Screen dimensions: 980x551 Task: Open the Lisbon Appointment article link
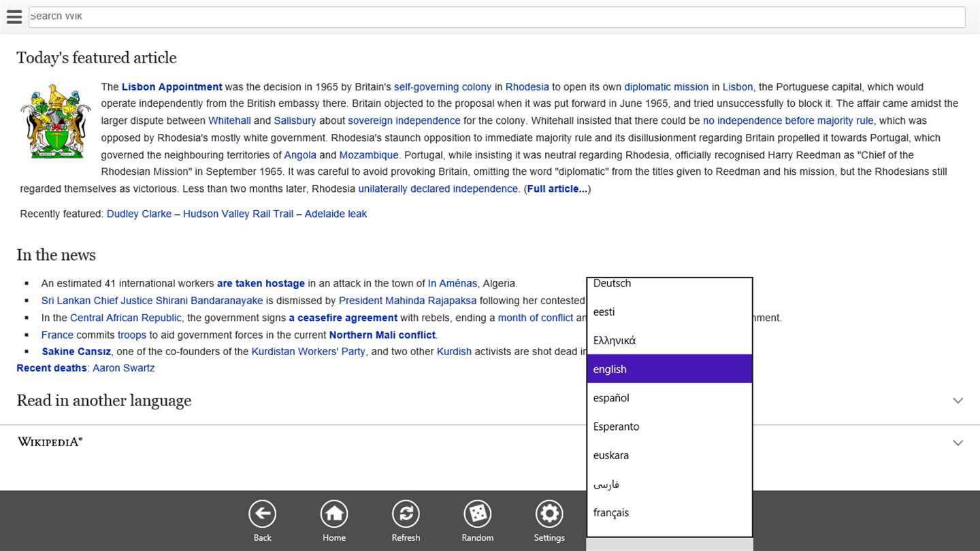(171, 87)
